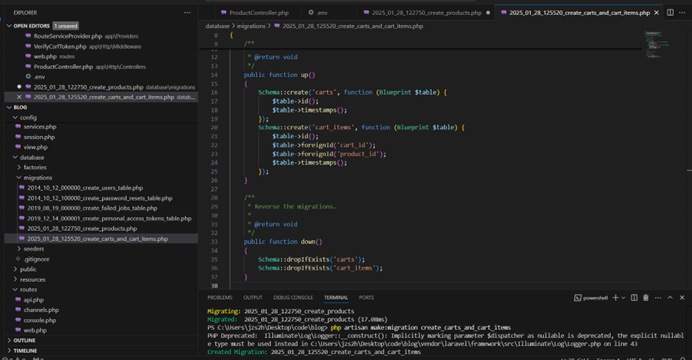The image size is (692, 360).
Task: Open the DEBUG CONSOLE panel tab
Action: point(293,298)
